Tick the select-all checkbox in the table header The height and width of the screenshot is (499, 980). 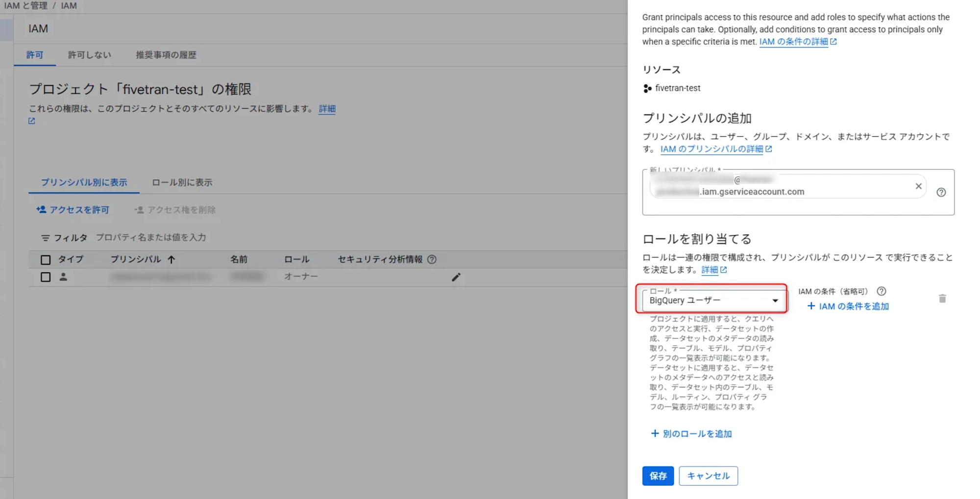click(46, 260)
